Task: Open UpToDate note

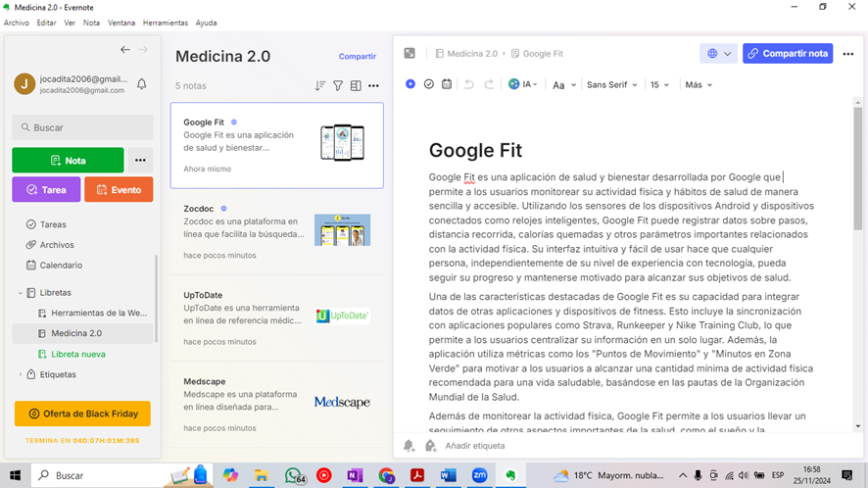Action: tap(277, 317)
